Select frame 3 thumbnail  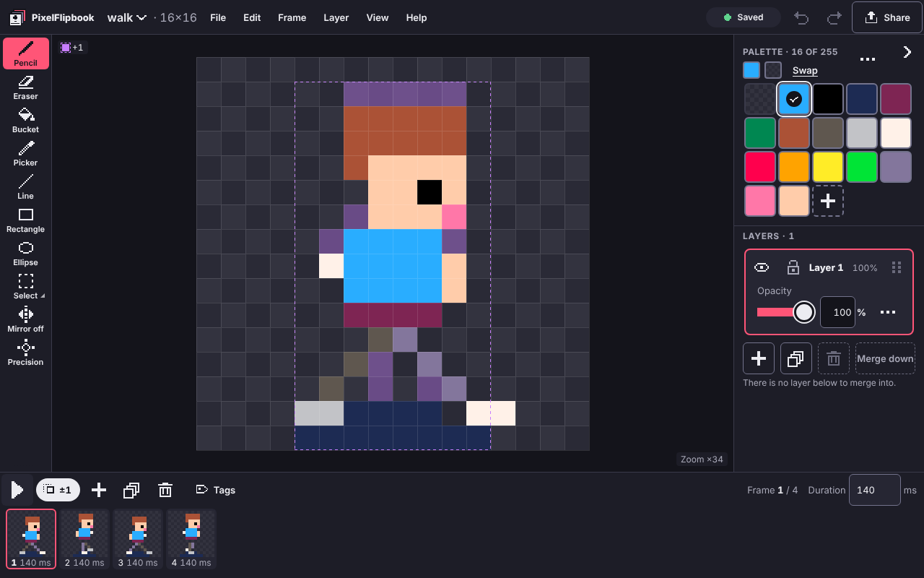[x=138, y=539]
